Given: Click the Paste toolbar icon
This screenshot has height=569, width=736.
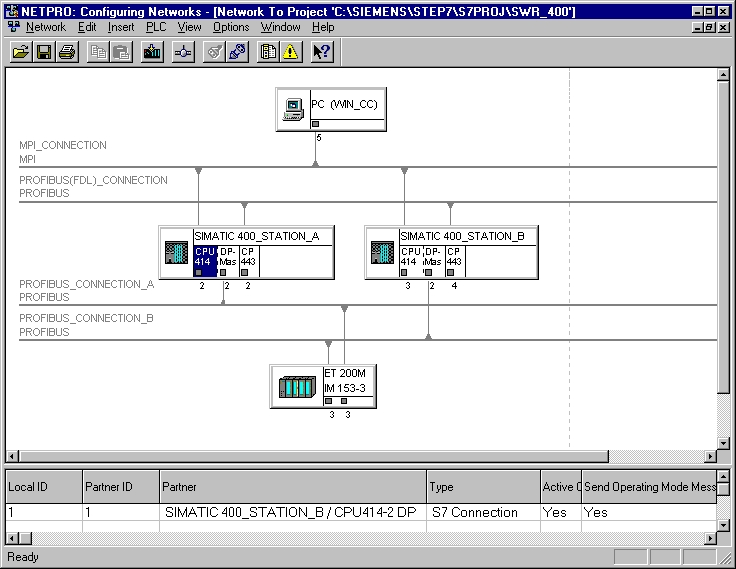Looking at the screenshot, I should click(121, 52).
